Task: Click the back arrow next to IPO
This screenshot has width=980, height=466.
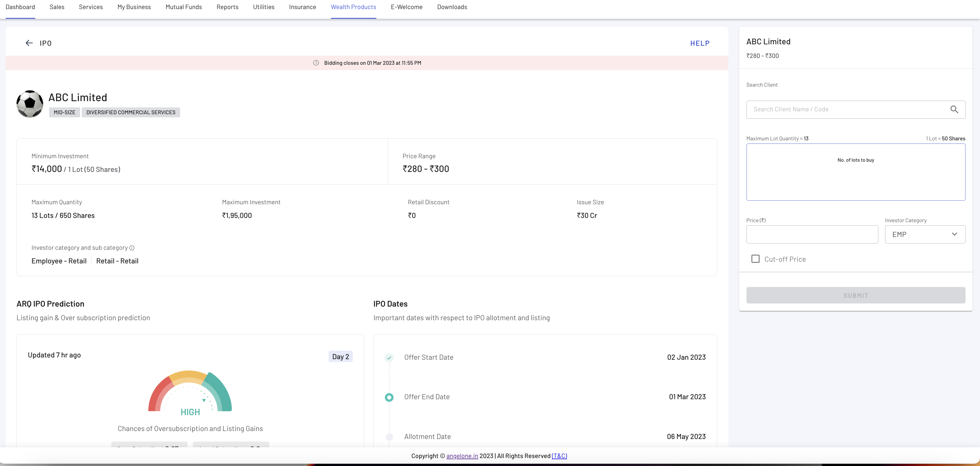Action: click(x=29, y=43)
